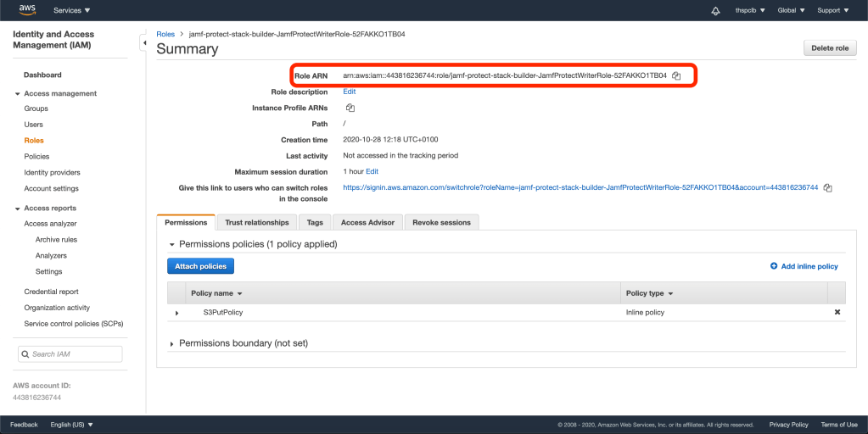Click the Attach policies button

tap(200, 266)
